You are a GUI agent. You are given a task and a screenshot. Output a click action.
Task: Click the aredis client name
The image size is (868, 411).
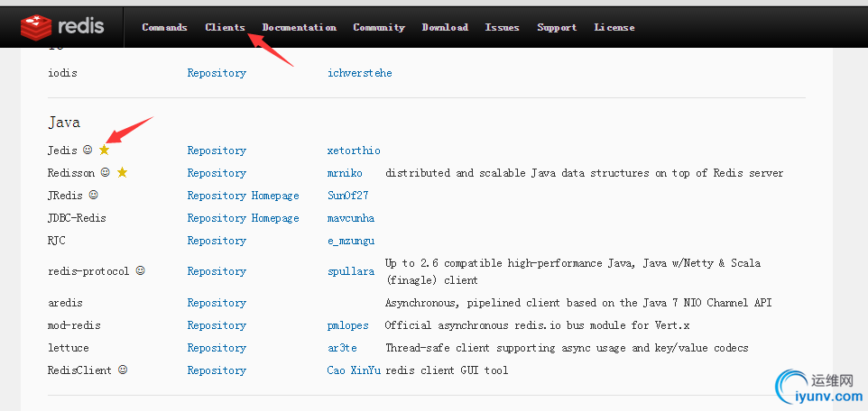pyautogui.click(x=65, y=303)
